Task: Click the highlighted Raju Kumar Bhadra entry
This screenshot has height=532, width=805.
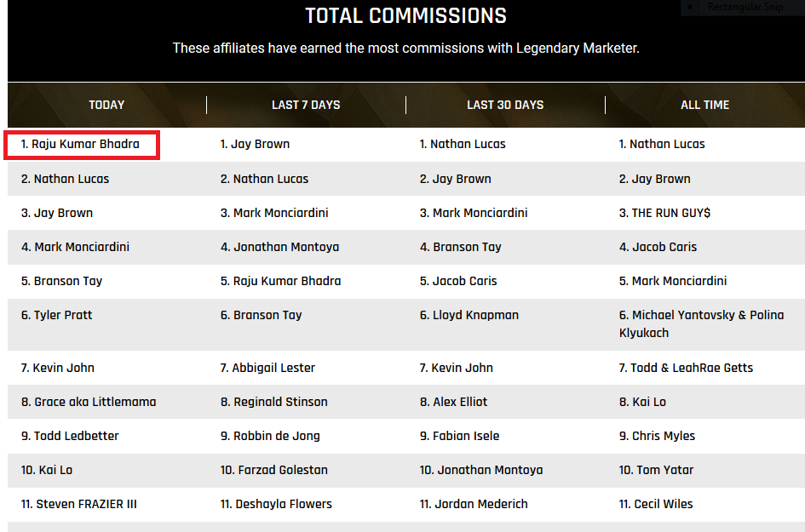Action: tap(81, 144)
